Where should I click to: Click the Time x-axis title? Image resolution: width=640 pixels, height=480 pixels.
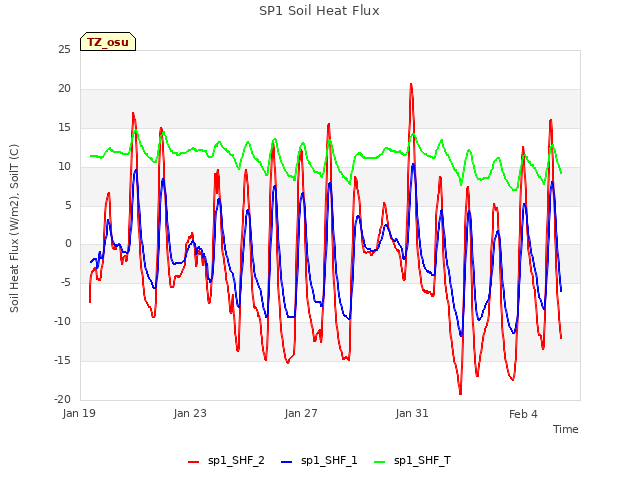tap(566, 429)
